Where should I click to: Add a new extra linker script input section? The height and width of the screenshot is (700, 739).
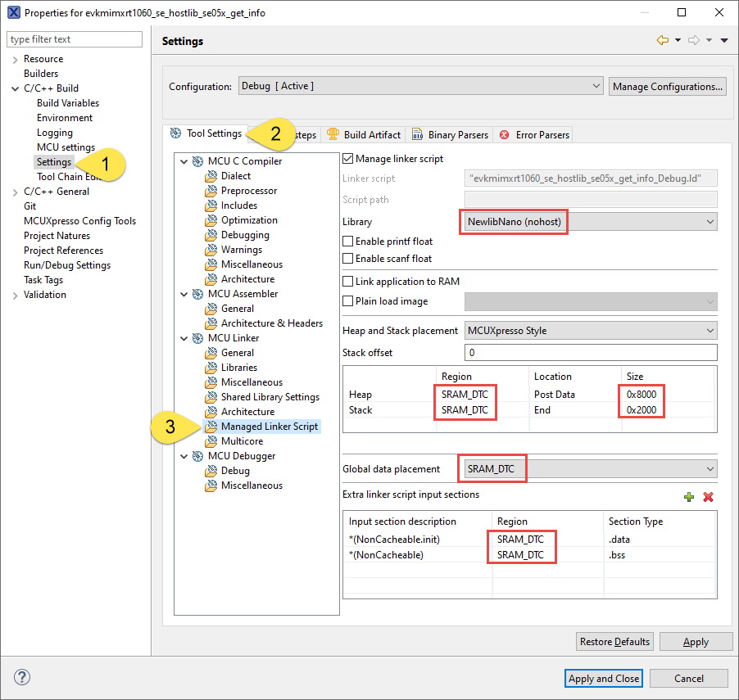point(688,497)
